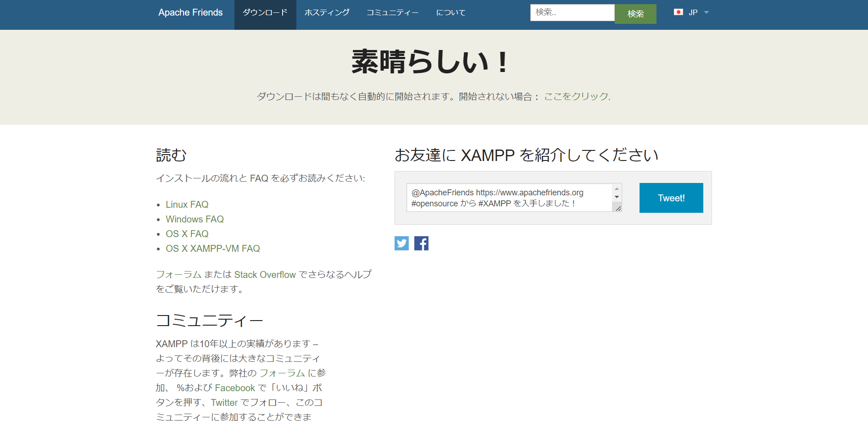Click the Twitter share icon
The width and height of the screenshot is (868, 421).
pyautogui.click(x=401, y=243)
